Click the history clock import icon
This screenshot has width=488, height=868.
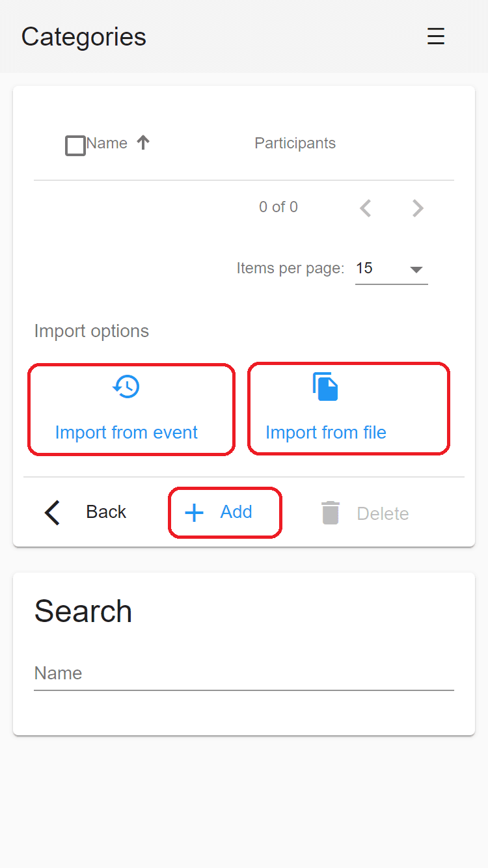coord(126,387)
